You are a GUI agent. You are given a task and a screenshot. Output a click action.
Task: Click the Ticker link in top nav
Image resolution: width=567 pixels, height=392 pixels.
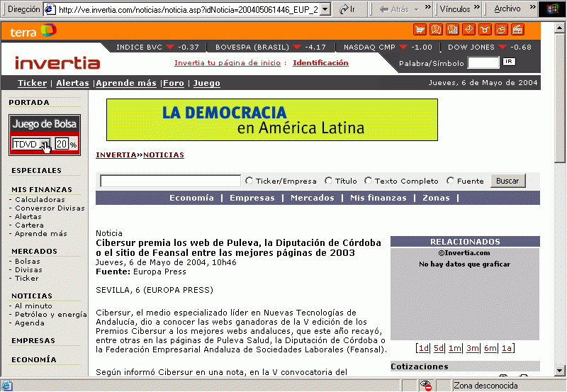click(32, 83)
